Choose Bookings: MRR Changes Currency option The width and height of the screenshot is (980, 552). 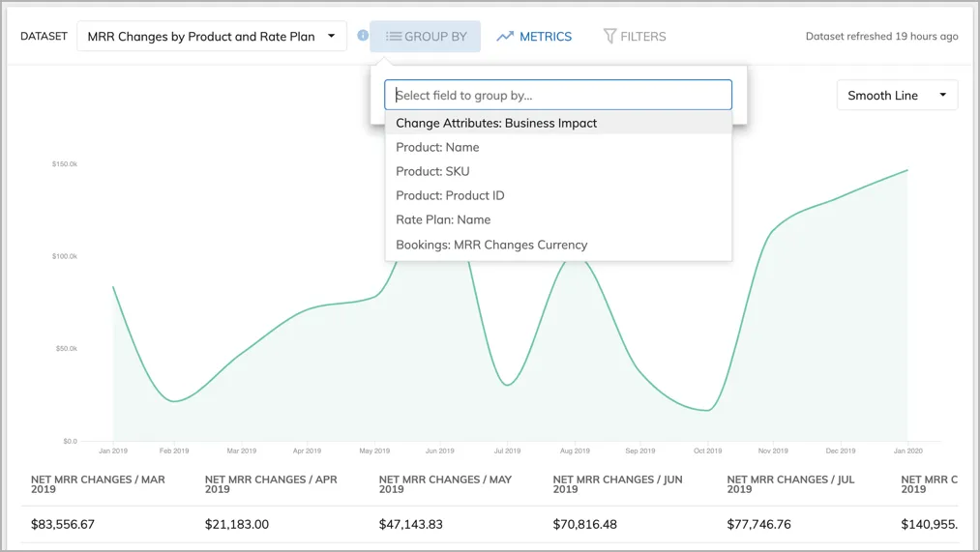click(558, 245)
